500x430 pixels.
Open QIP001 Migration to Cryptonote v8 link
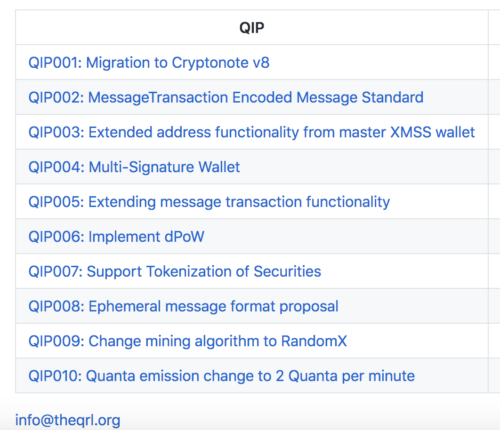(x=149, y=63)
